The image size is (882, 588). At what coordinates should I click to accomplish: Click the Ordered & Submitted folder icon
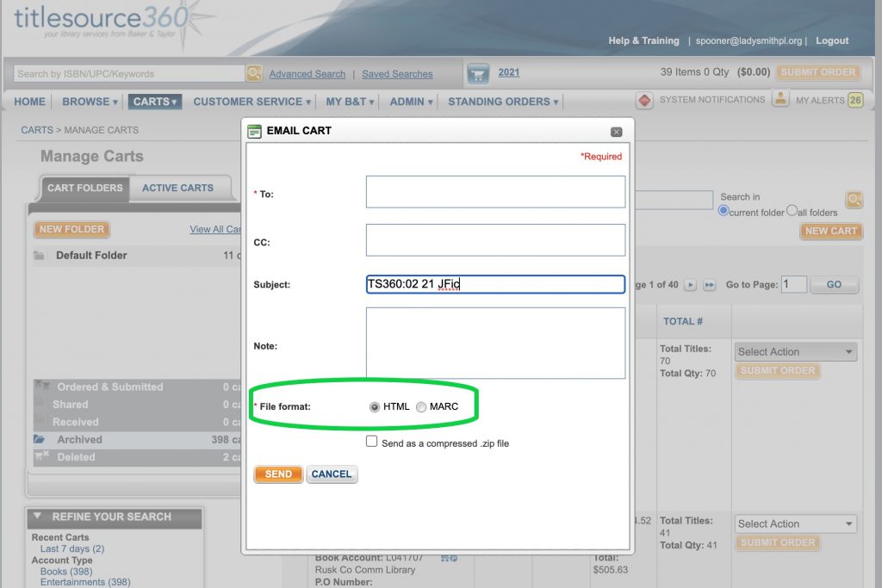coord(41,386)
